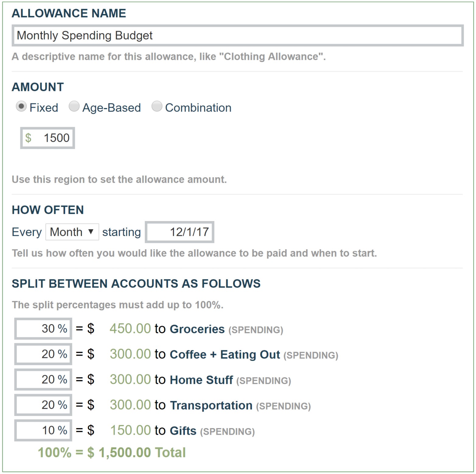Click the starting date field showing 12/1/17

point(179,232)
